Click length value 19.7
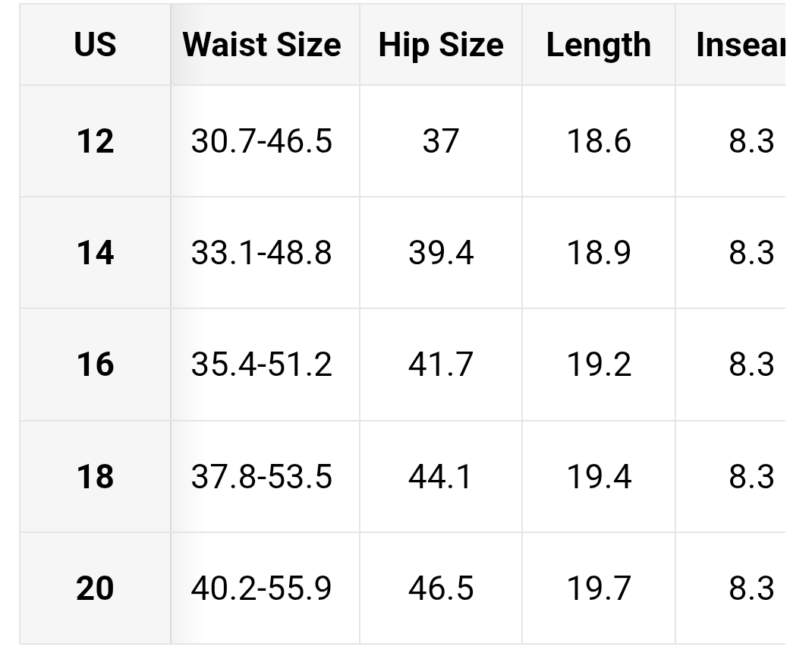This screenshot has height=650, width=812. tap(599, 588)
